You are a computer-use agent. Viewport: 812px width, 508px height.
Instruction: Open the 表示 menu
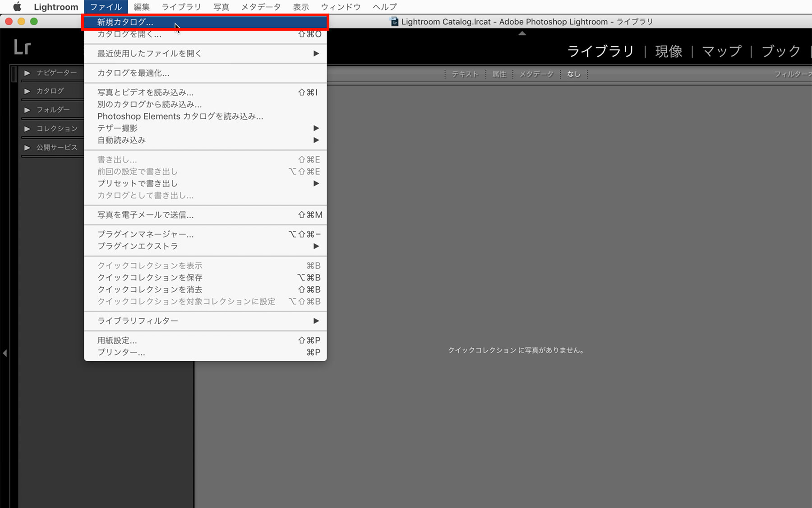point(301,7)
